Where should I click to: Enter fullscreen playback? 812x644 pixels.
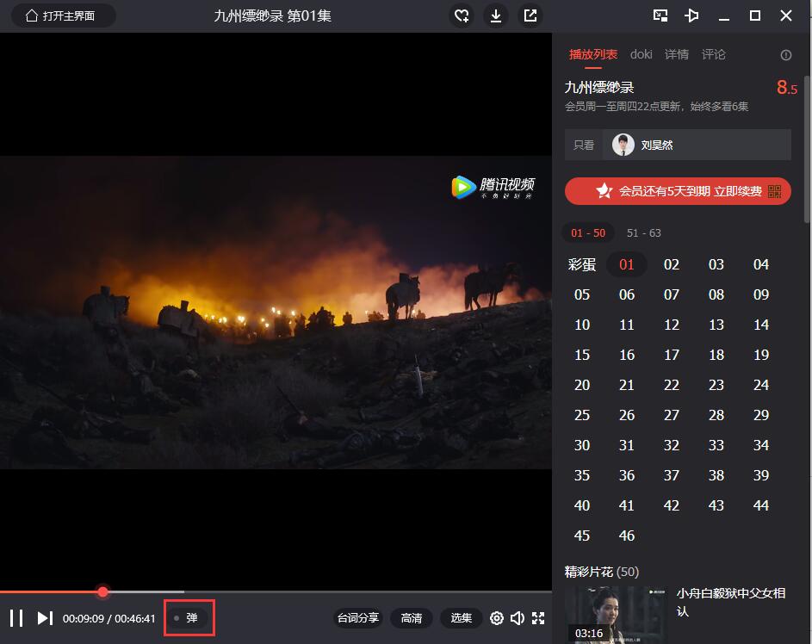[538, 618]
